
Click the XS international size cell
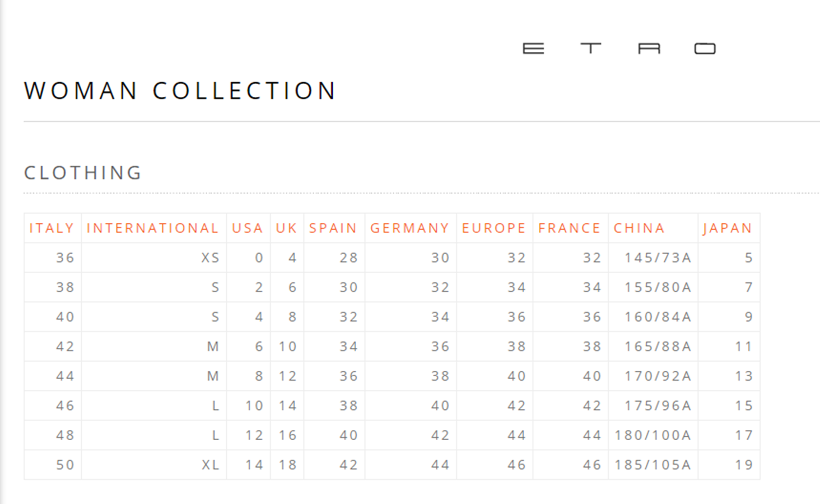click(211, 258)
